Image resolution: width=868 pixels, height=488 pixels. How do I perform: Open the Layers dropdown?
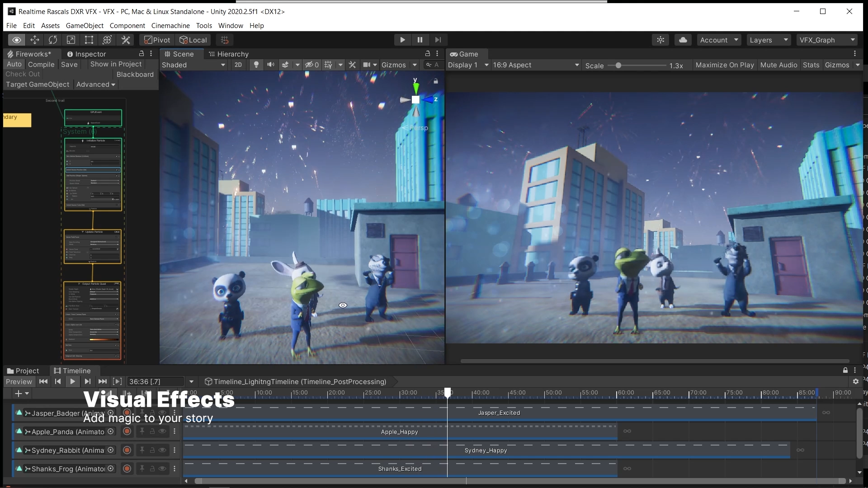(x=769, y=40)
